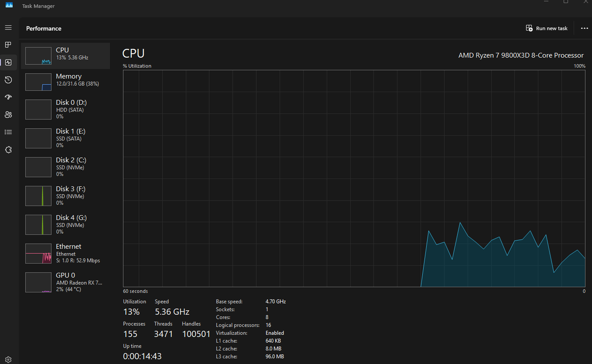Click the 60 seconds axis label
The image size is (592, 364).
(x=136, y=291)
